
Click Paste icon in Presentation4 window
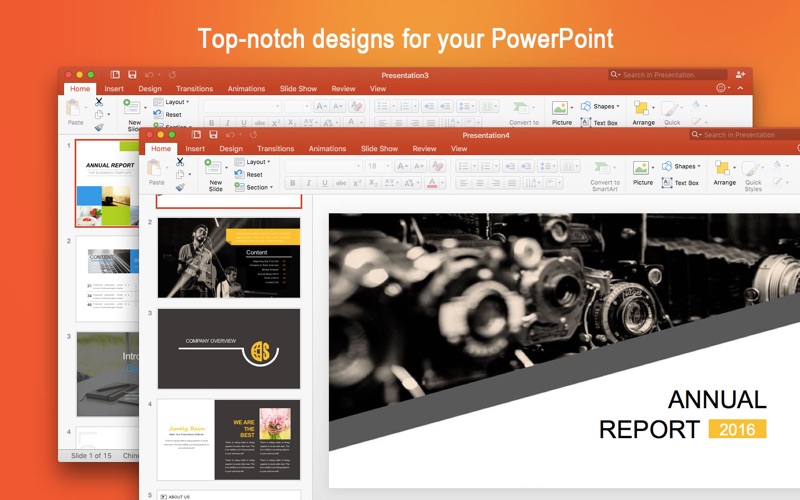155,167
